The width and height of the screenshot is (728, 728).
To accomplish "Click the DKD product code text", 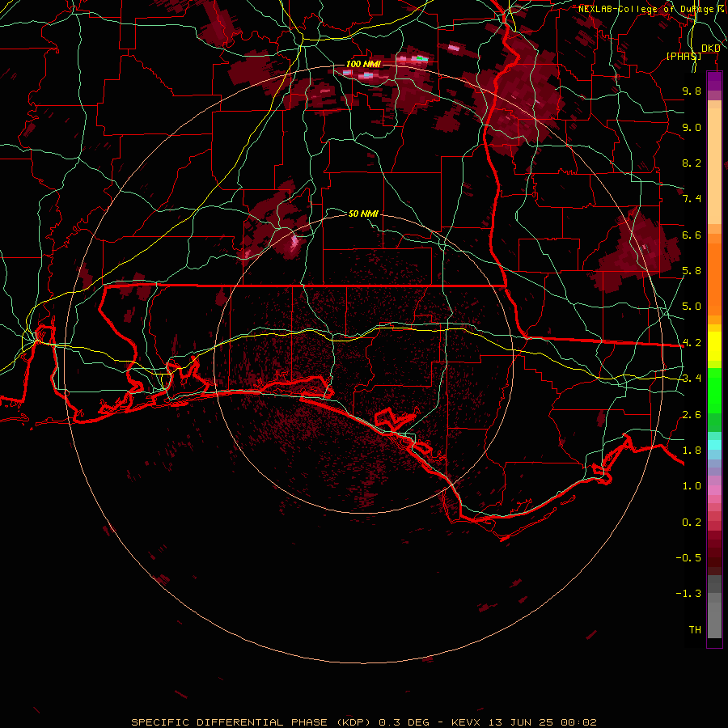I will 710,49.
